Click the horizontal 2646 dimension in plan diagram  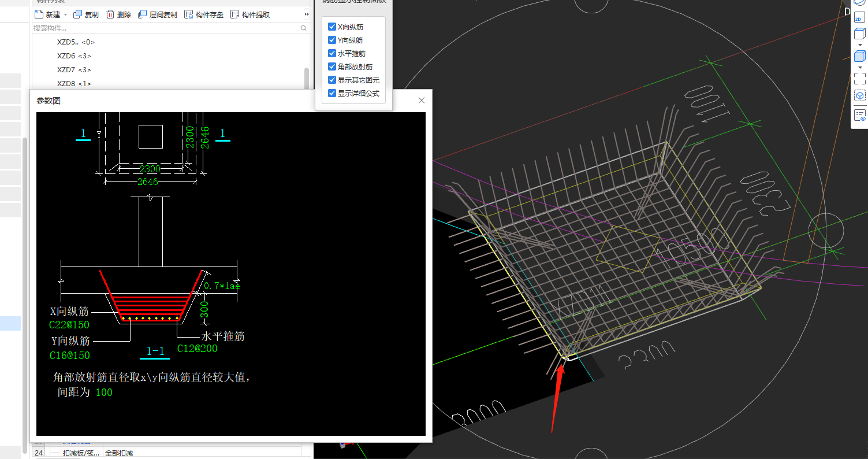[x=149, y=181]
